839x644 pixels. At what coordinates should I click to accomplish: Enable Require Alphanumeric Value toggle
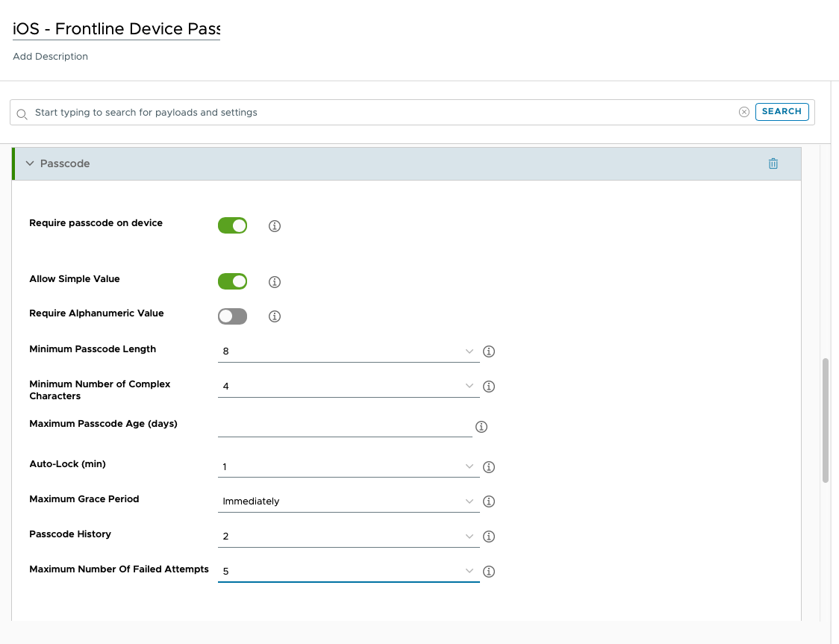[232, 316]
